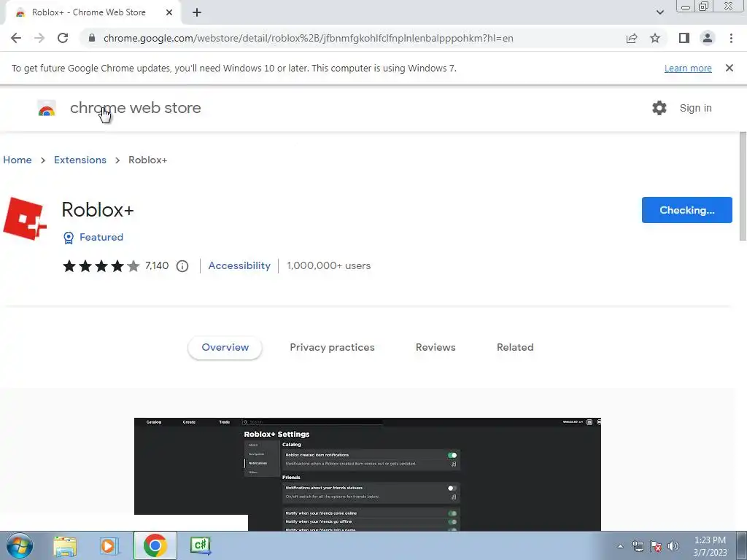Screen dimensions: 747x560
Task: Close the Roblox+ Chrome Web Store tab
Action: 169,12
